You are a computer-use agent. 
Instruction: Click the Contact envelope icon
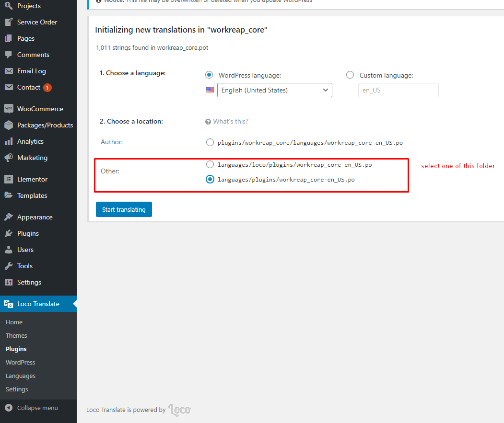pyautogui.click(x=9, y=87)
